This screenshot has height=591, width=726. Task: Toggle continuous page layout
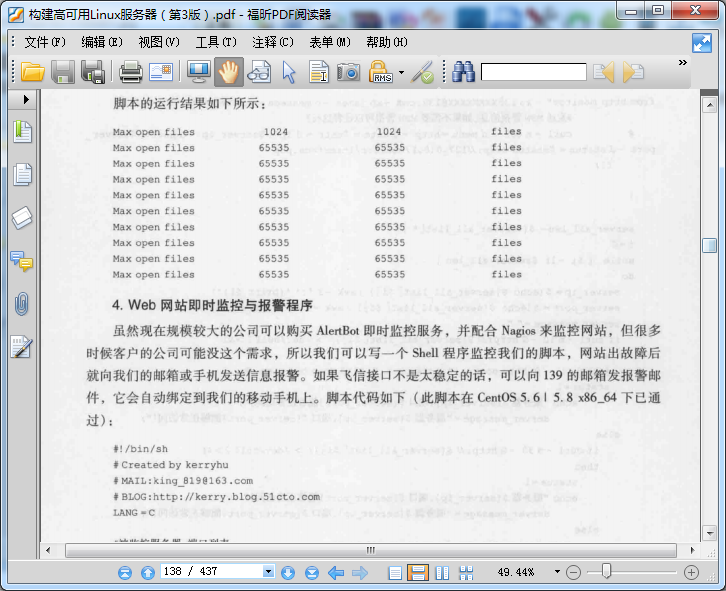[418, 573]
